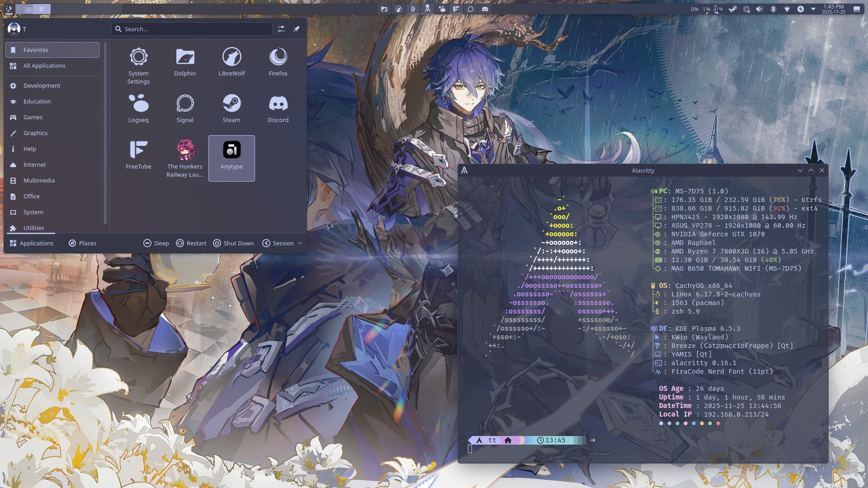
Task: Open launcher configure settings button
Action: click(x=281, y=29)
